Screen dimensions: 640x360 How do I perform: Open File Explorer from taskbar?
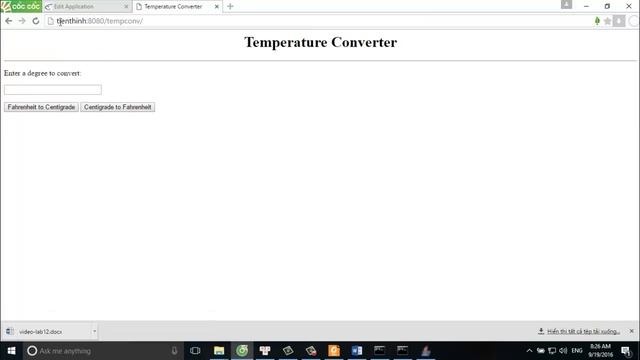tap(219, 351)
